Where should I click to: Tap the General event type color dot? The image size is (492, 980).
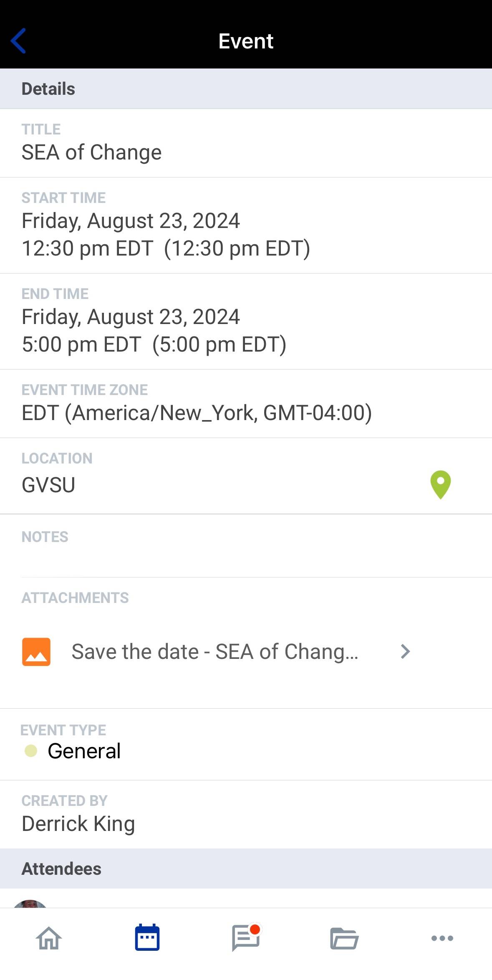pos(31,751)
